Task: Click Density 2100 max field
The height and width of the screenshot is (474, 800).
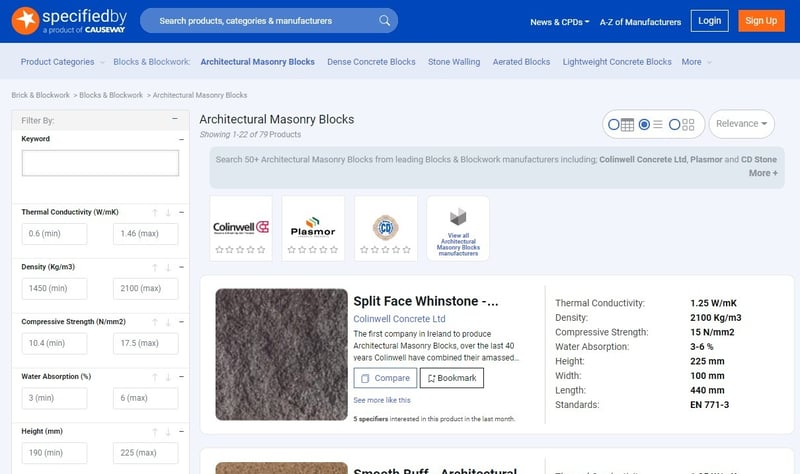Action: tap(145, 288)
